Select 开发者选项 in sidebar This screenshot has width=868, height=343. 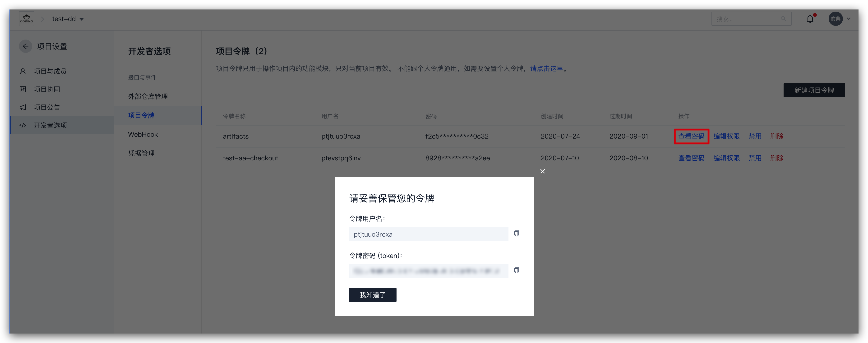click(62, 125)
